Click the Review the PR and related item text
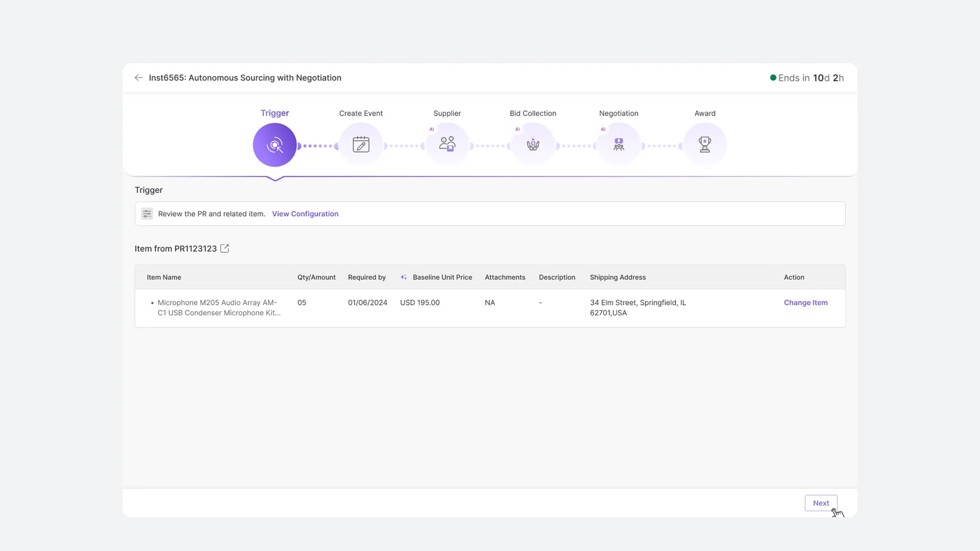 [211, 214]
